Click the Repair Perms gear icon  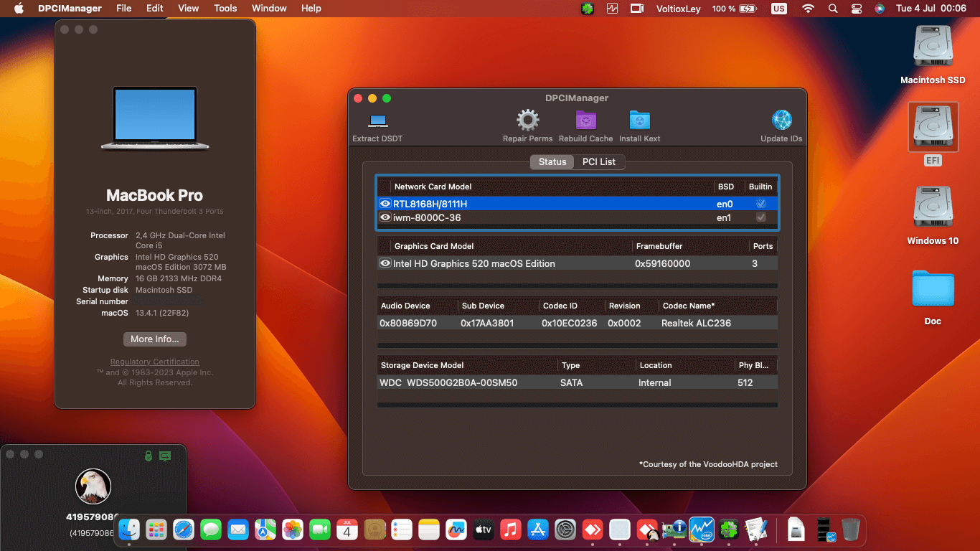tap(527, 121)
